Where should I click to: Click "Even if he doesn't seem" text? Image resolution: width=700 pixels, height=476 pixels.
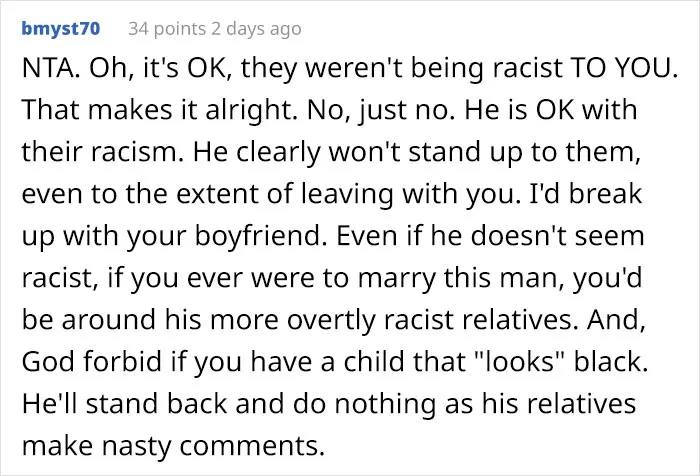pyautogui.click(x=490, y=236)
